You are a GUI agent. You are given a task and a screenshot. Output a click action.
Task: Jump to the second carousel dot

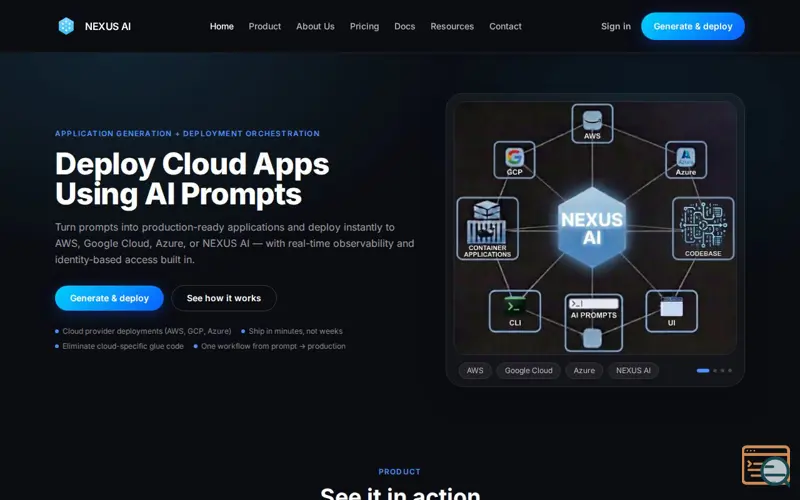pyautogui.click(x=715, y=370)
